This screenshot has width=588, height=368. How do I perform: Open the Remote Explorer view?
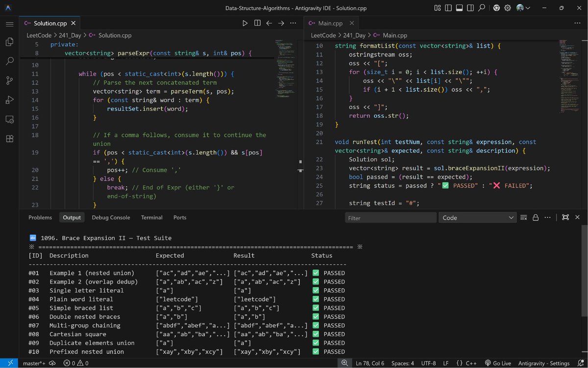tap(9, 119)
